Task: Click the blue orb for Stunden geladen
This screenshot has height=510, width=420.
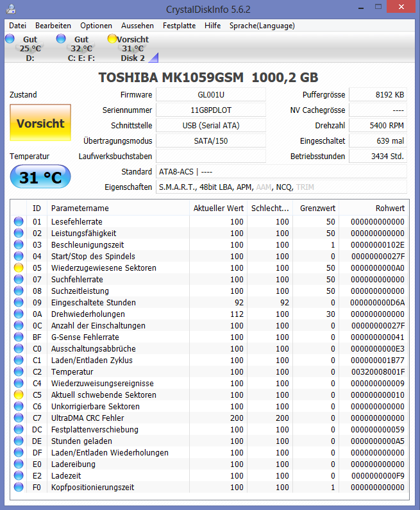Action: [19, 441]
